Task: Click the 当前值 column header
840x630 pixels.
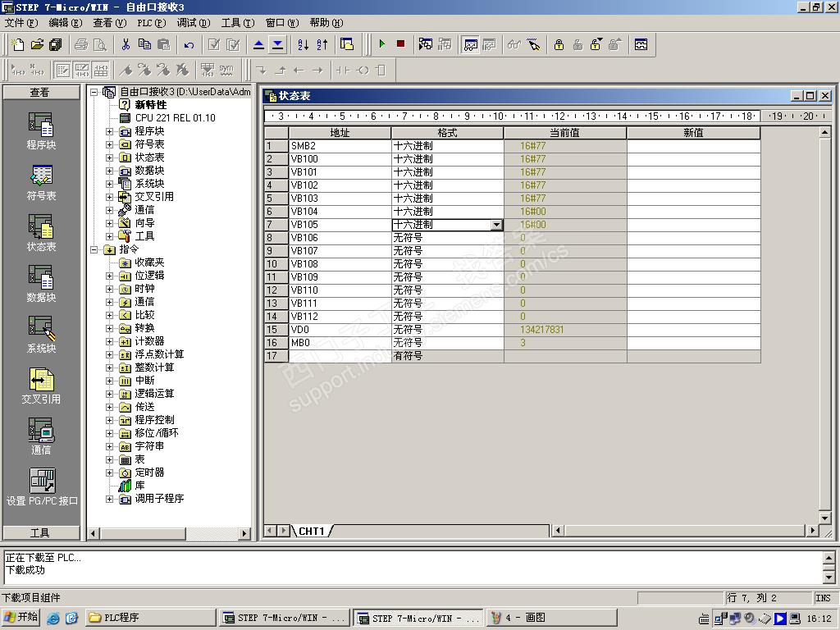Action: tap(565, 133)
